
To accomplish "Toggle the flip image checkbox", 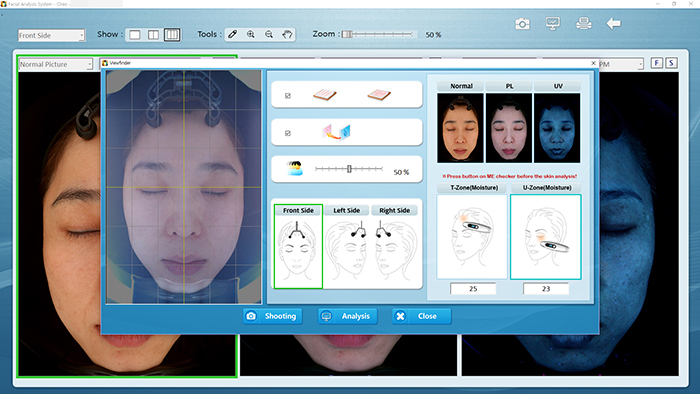I will 288,133.
